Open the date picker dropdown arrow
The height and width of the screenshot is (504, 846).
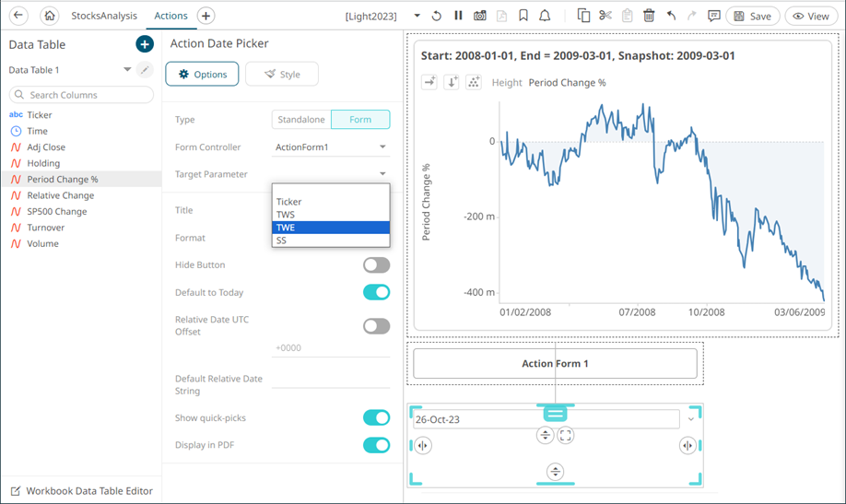click(691, 419)
